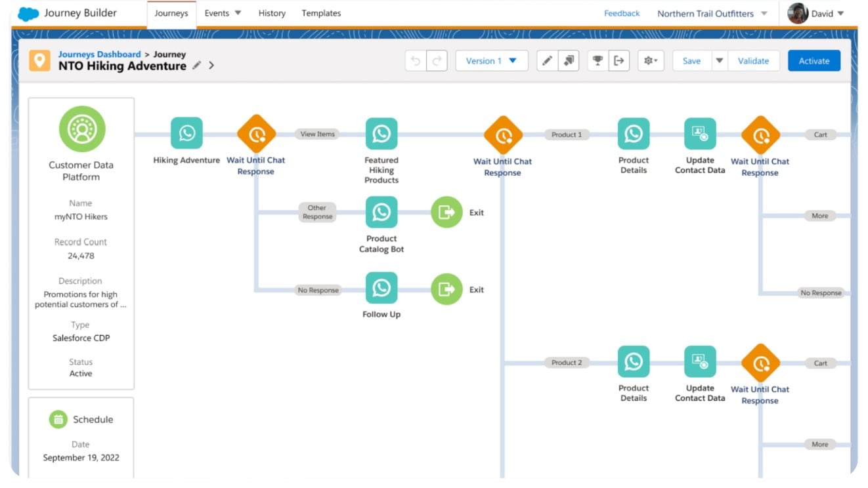Open the Follow Up message activity
868x488 pixels.
381,289
